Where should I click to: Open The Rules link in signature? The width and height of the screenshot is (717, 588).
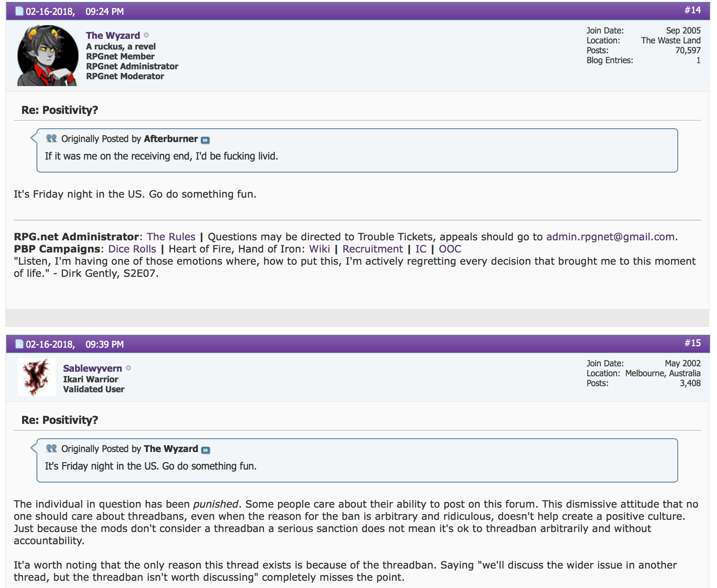pyautogui.click(x=171, y=237)
